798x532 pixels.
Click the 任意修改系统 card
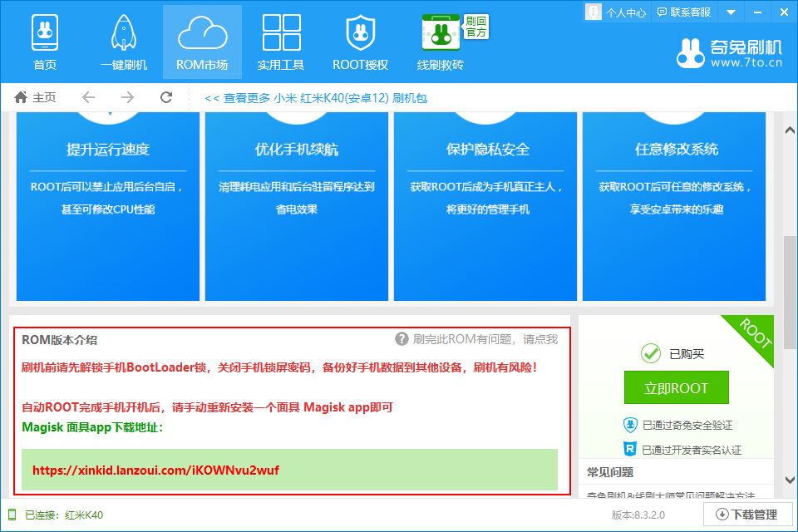pyautogui.click(x=674, y=206)
